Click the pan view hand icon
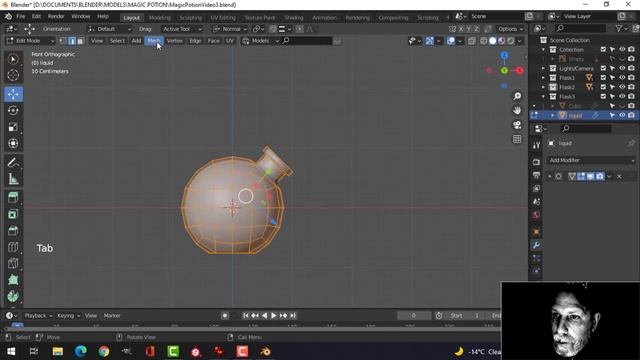The image size is (640, 360). point(517,111)
